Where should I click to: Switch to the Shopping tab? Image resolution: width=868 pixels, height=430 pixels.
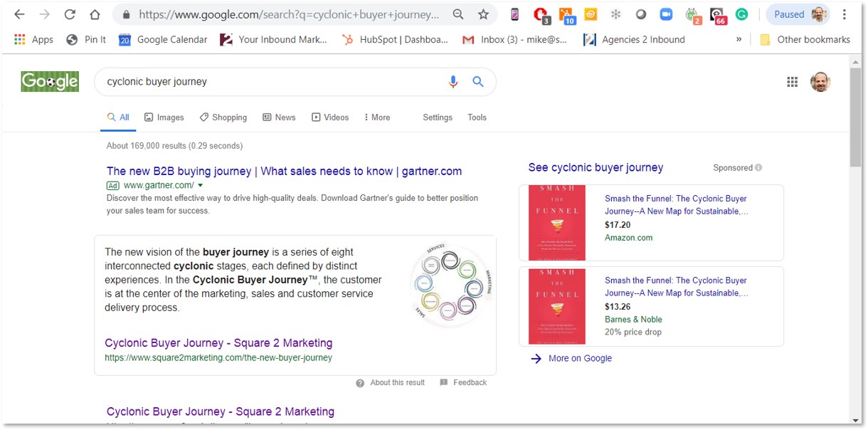pos(223,117)
